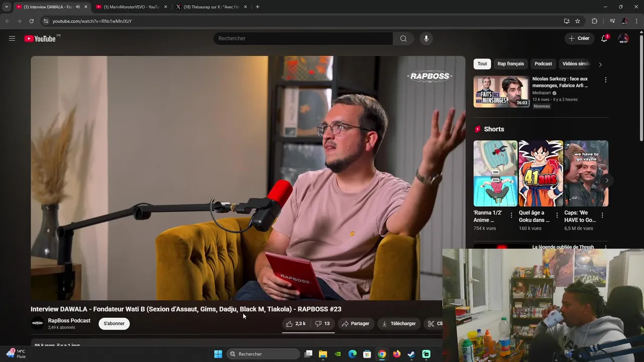Show more filter chips with right arrow
Screen dimensions: 644x362
coord(600,64)
